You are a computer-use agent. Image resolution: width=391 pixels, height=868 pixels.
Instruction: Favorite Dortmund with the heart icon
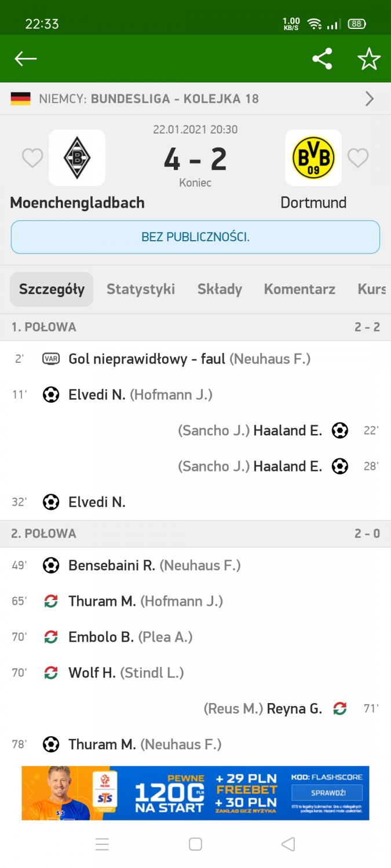(358, 158)
